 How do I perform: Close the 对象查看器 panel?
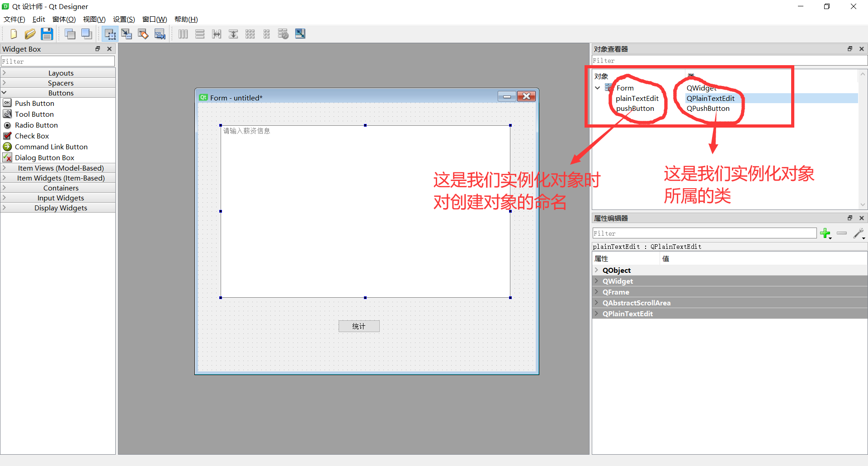[x=862, y=49]
